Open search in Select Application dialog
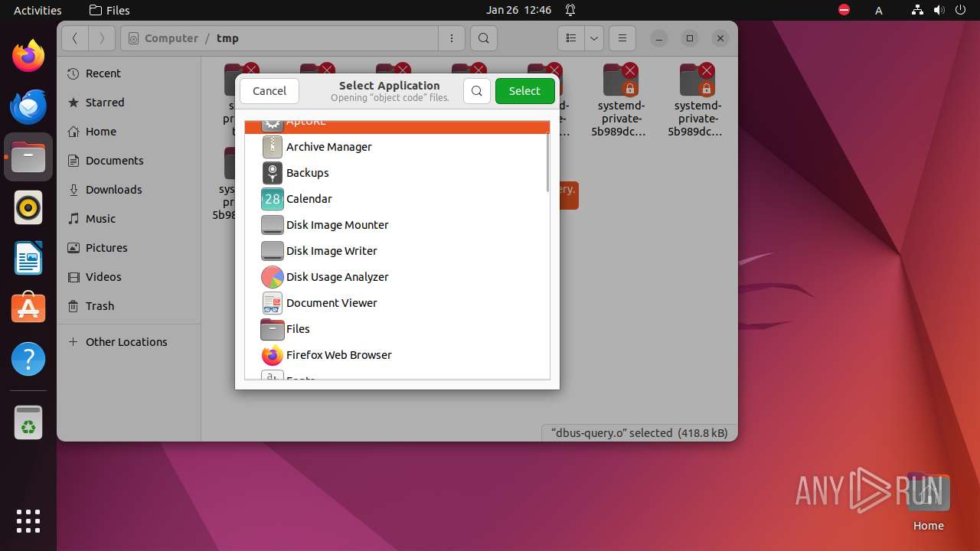The image size is (980, 551). [x=476, y=90]
